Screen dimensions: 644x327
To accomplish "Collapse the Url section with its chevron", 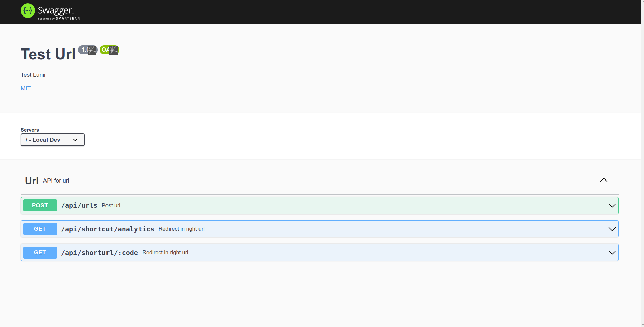I will pos(604,180).
